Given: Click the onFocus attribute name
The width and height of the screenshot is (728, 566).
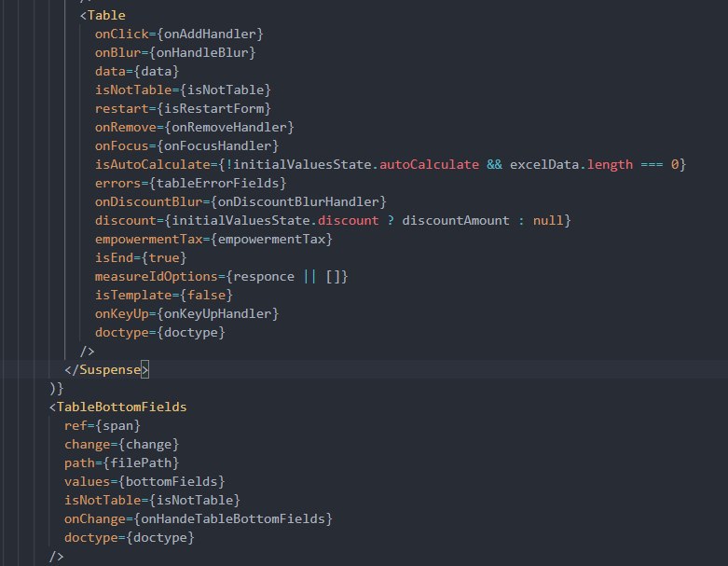Looking at the screenshot, I should click(x=121, y=145).
